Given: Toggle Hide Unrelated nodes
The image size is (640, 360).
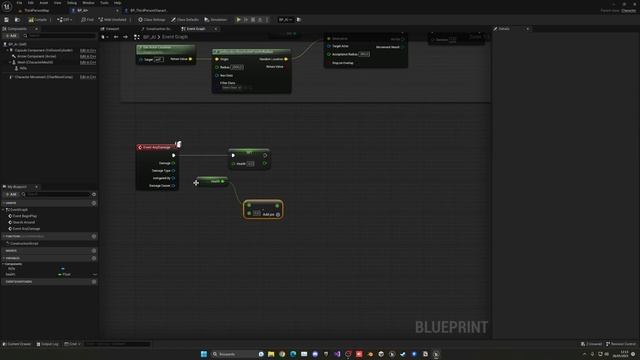Looking at the screenshot, I should click(113, 20).
